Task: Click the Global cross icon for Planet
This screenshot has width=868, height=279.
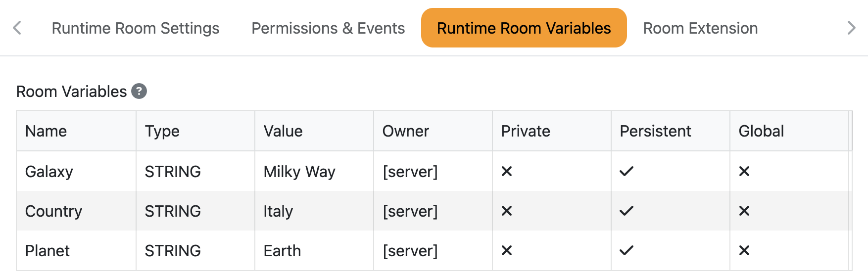Action: (x=744, y=250)
